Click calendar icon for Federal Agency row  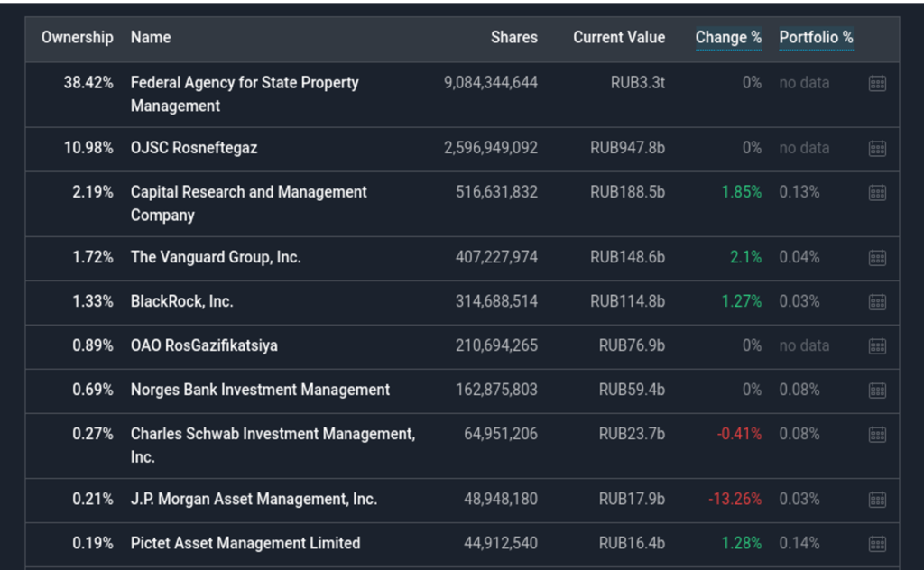point(876,83)
